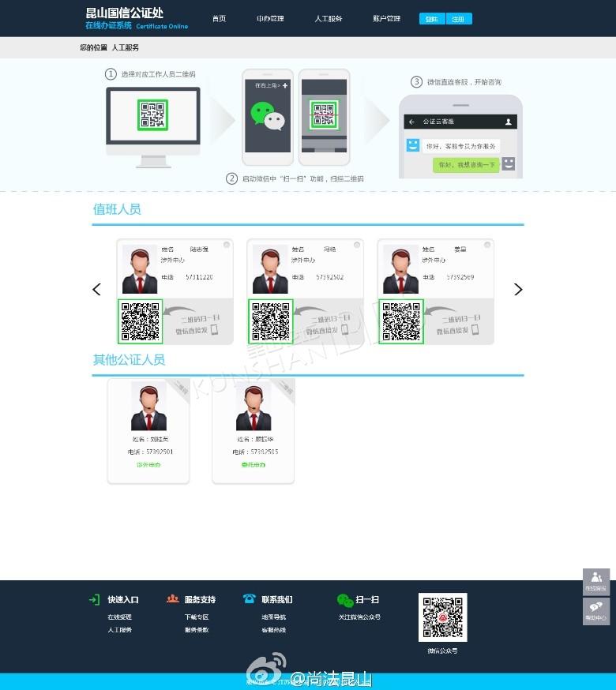Open the 申办管理 menu item
The image size is (616, 690).
(x=270, y=18)
